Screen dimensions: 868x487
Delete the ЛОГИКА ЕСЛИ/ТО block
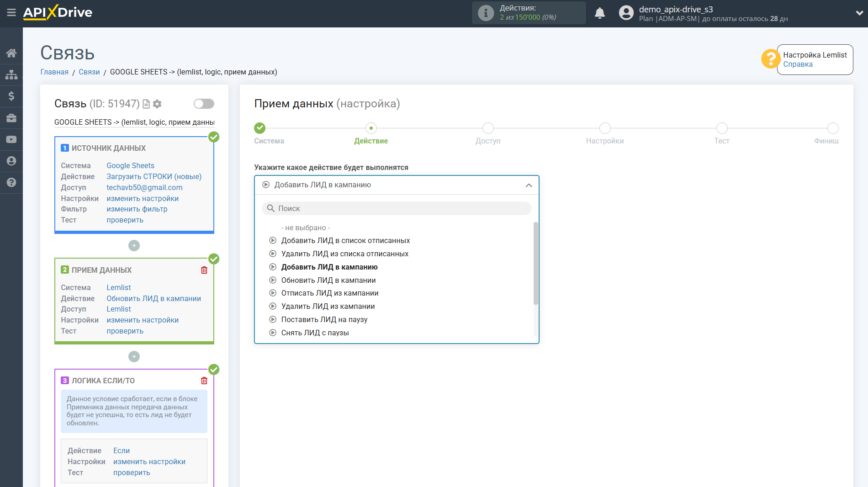[x=204, y=381]
